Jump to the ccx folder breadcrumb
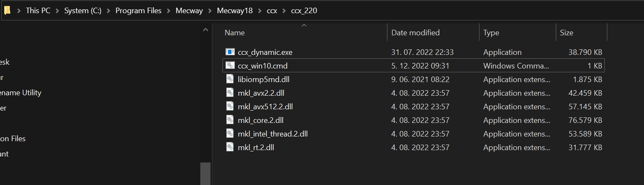 coord(272,11)
